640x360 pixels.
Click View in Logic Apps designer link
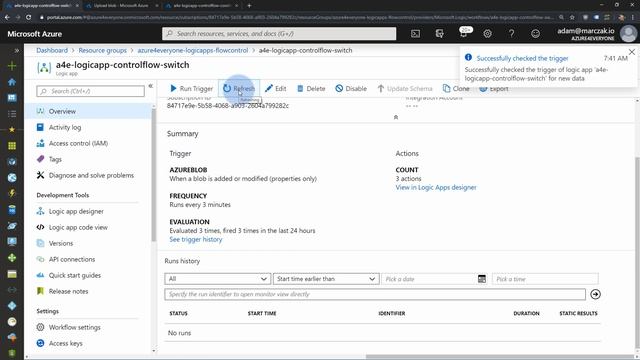point(436,187)
